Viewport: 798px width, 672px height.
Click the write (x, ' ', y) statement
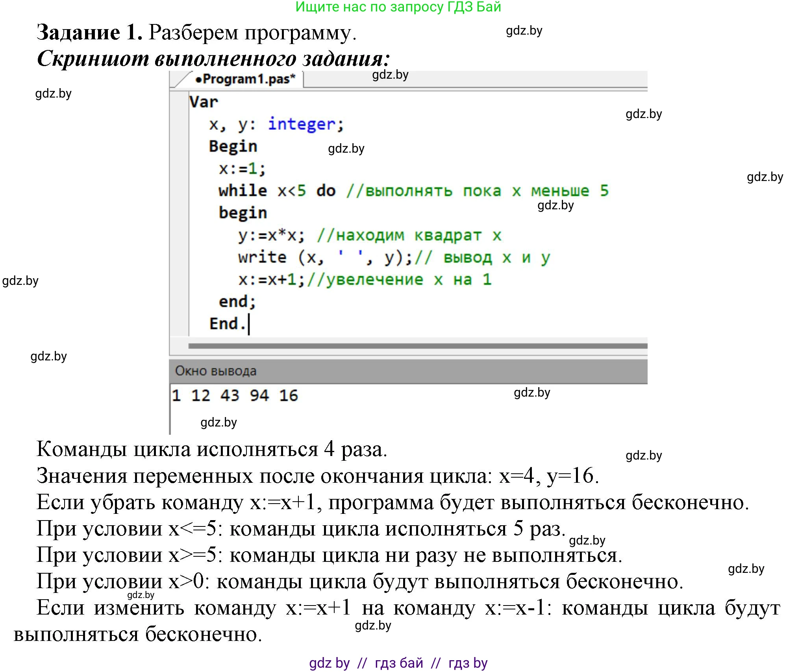[325, 257]
